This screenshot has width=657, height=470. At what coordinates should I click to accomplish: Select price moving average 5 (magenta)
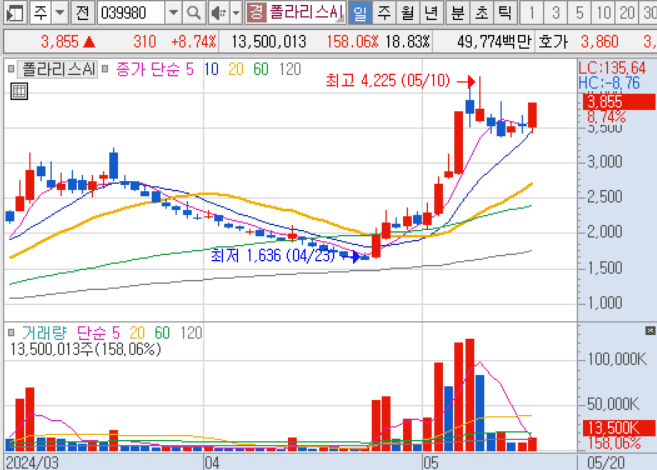(x=190, y=69)
